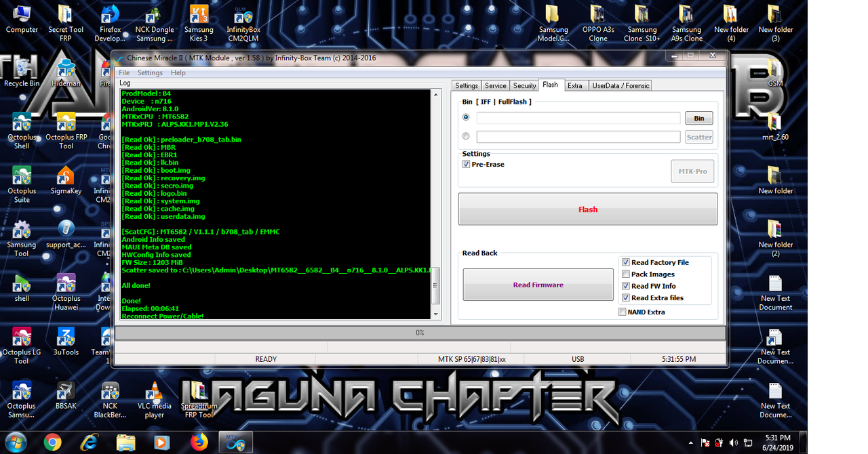Launch VLC media player shortcut
Image resolution: width=868 pixels, height=454 pixels.
pos(154,400)
